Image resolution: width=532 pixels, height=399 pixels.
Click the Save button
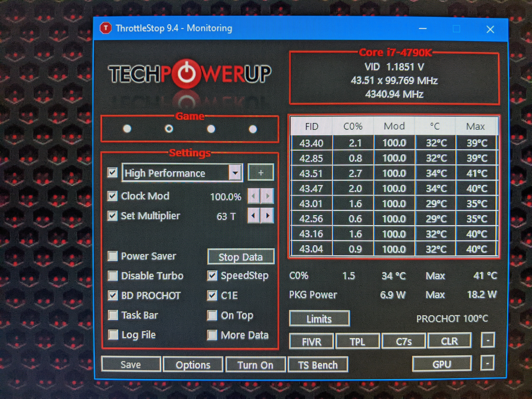point(131,364)
